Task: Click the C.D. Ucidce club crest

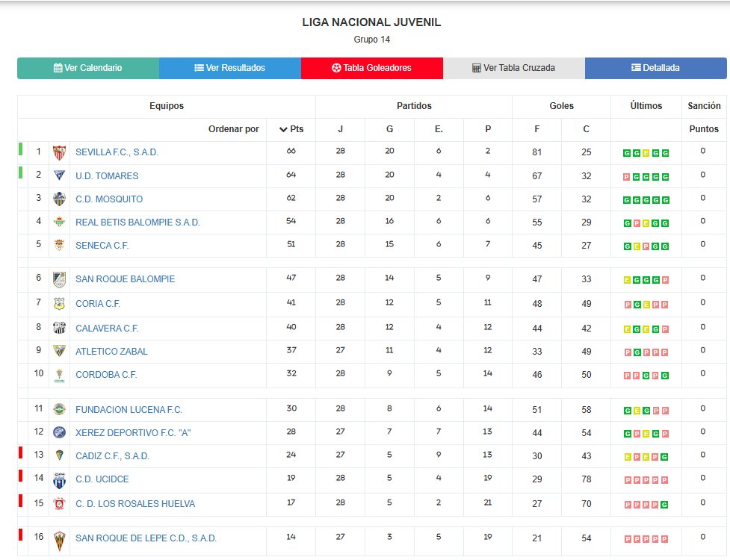Action: (x=59, y=480)
